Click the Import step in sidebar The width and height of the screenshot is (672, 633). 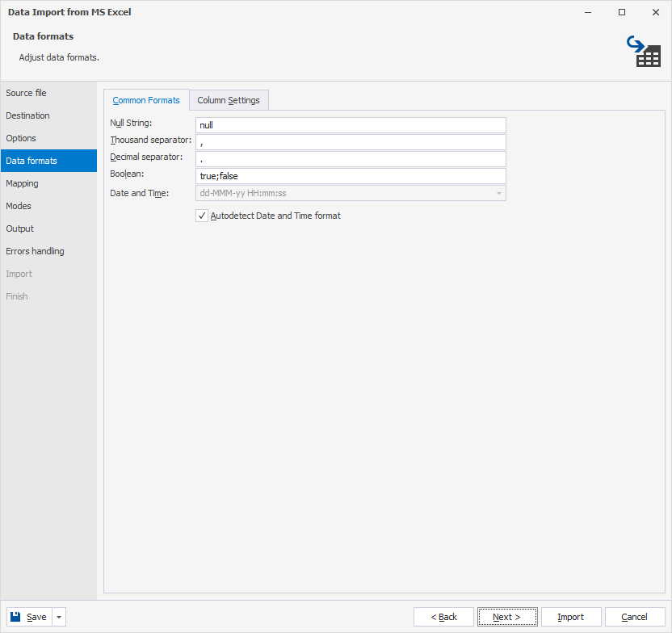click(x=48, y=274)
